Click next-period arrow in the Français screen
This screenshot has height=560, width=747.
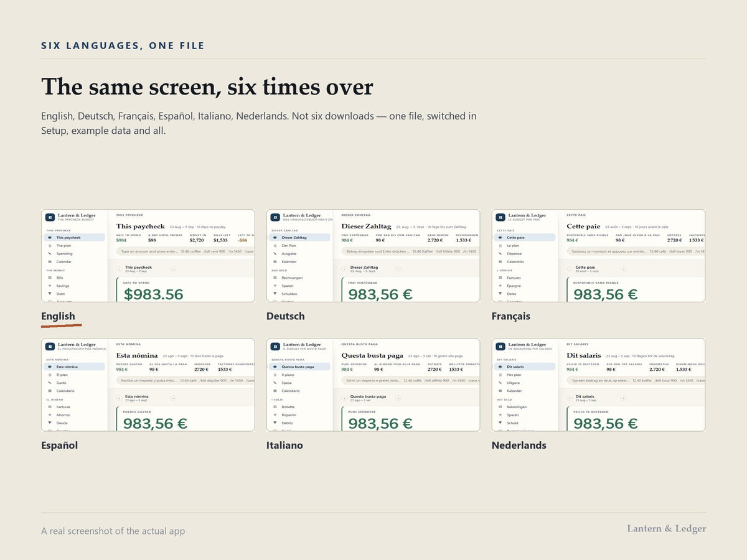[624, 269]
